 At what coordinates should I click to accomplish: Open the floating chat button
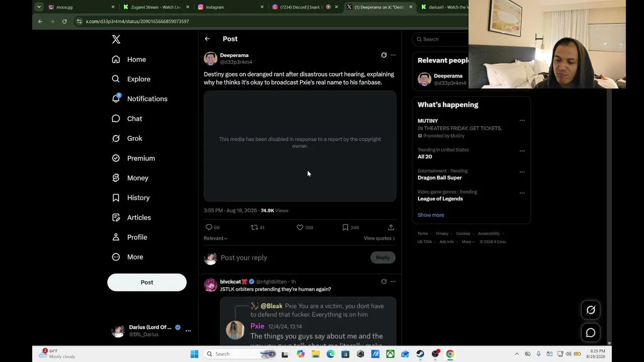pyautogui.click(x=591, y=333)
